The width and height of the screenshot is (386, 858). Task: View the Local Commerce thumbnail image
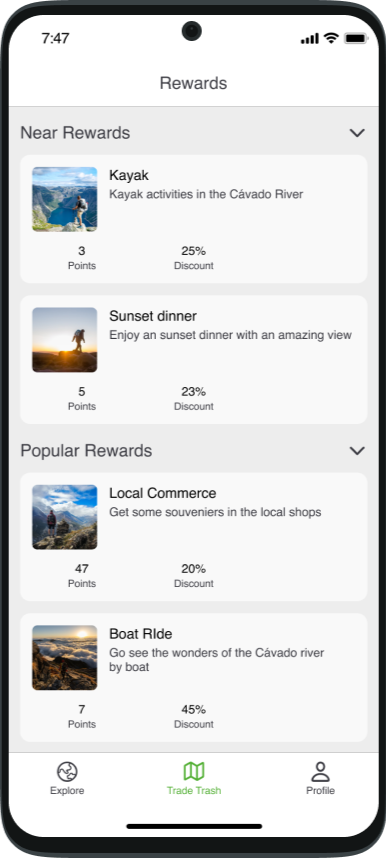65,517
